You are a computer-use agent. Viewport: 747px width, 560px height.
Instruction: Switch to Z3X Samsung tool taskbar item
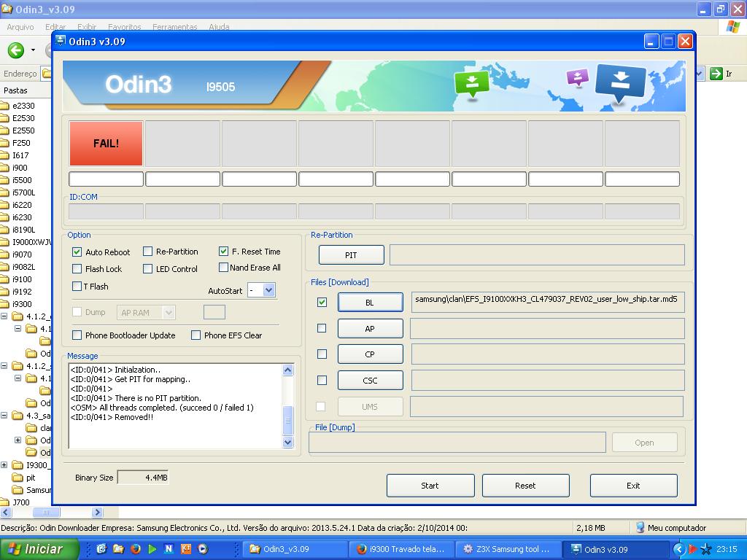point(508,549)
